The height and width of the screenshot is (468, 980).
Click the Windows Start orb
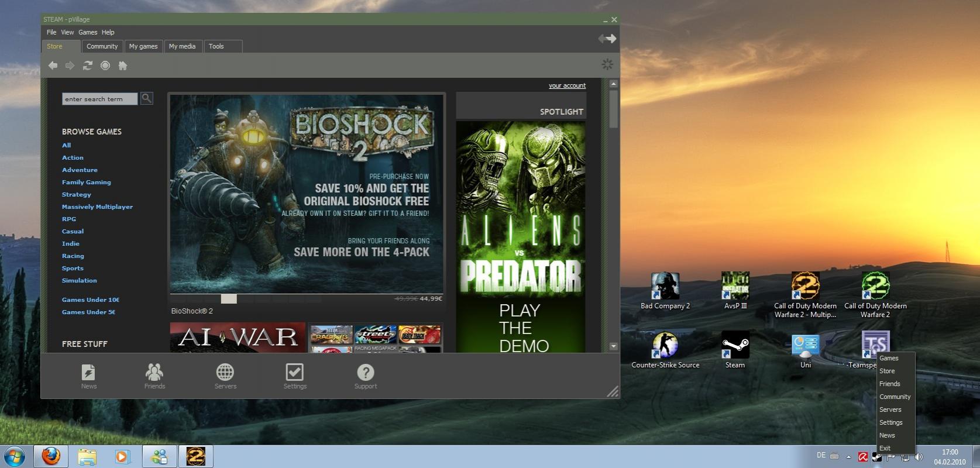pyautogui.click(x=15, y=456)
